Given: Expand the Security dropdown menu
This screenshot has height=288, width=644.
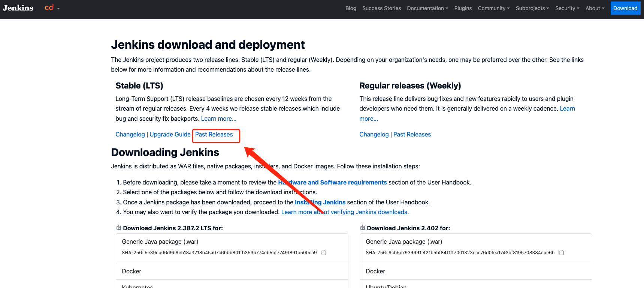Looking at the screenshot, I should (567, 8).
